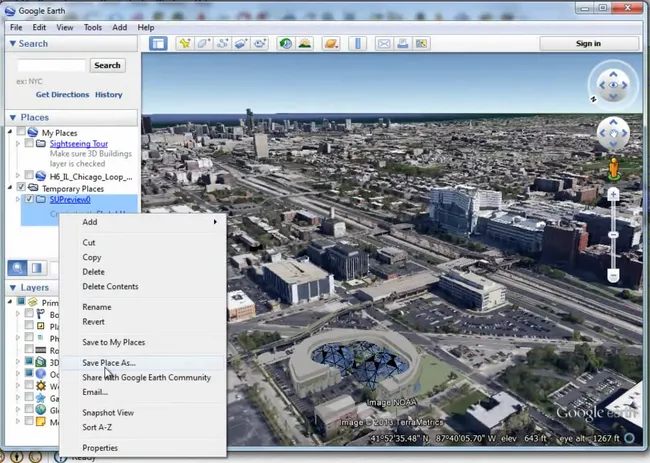Click the zoom slider handle
Viewport: 650px width, 463px height.
pyautogui.click(x=613, y=235)
